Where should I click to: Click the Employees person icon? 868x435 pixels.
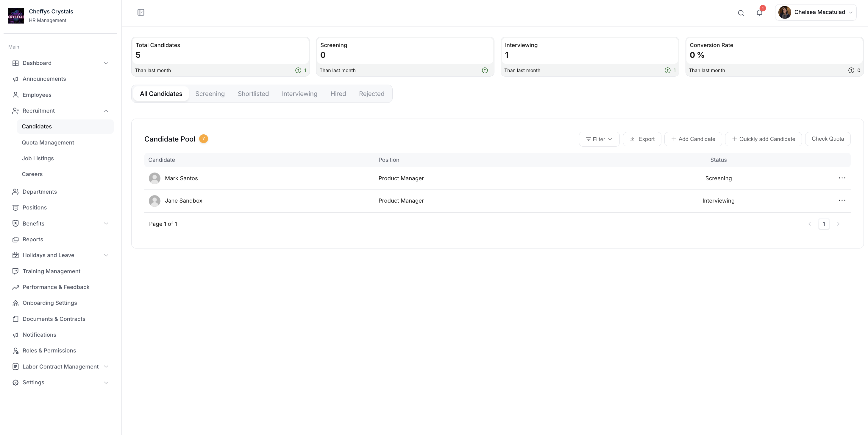click(15, 95)
